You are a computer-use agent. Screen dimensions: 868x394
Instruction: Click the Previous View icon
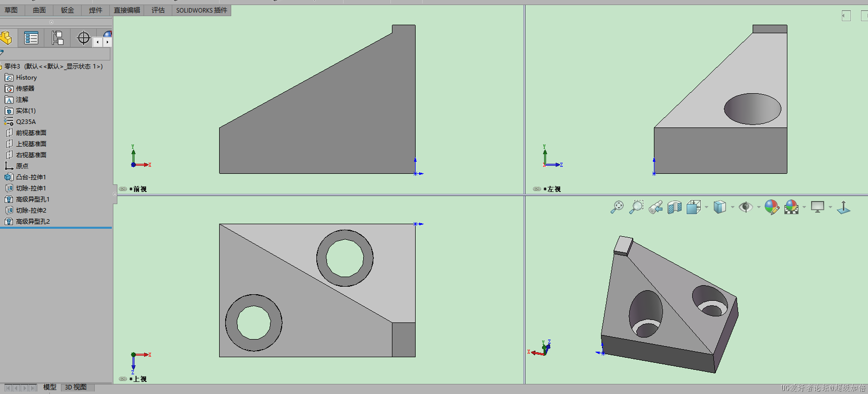pyautogui.click(x=655, y=207)
